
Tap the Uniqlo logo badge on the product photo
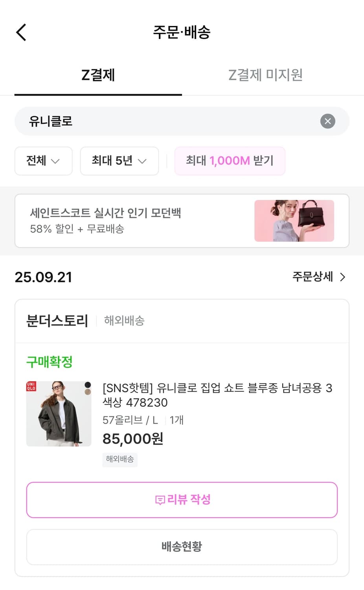pos(31,386)
